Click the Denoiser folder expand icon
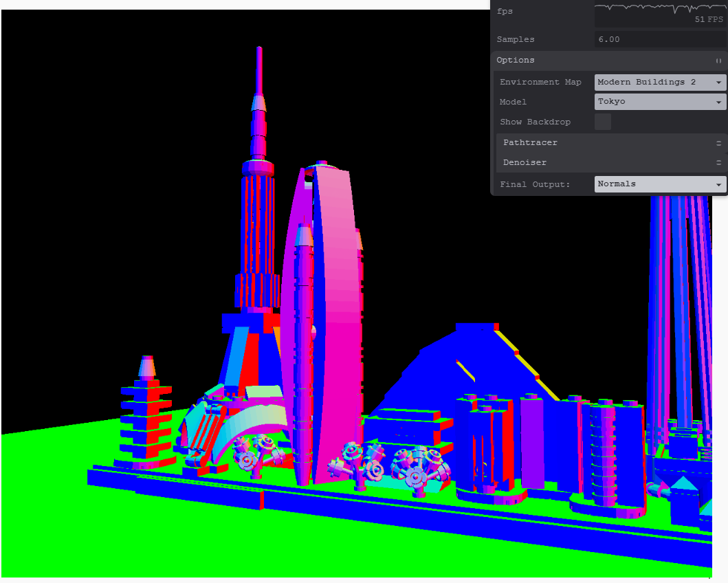Viewport: 728px width, 583px height. pos(718,163)
